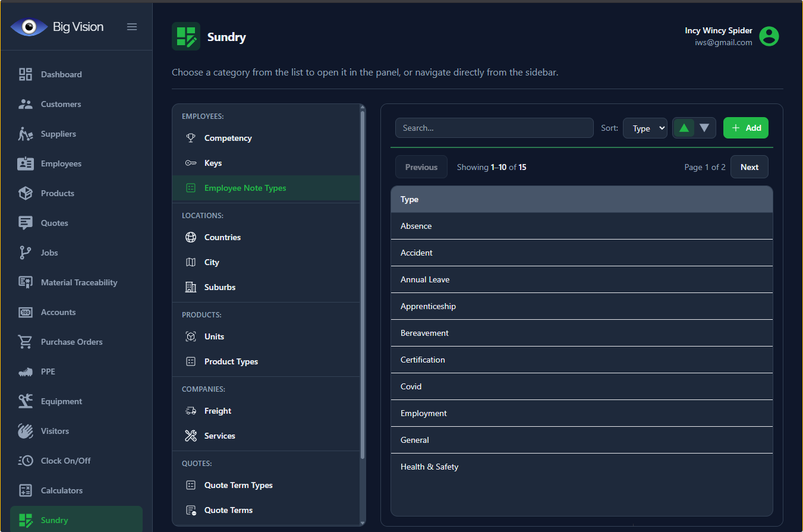
Task: Click the Dashboard icon in sidebar
Action: (26, 74)
